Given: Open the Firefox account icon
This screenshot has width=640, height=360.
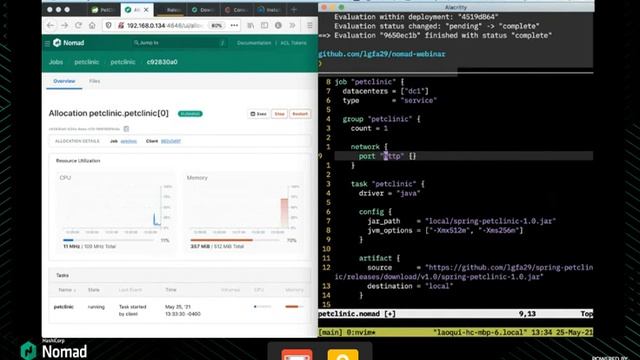Looking at the screenshot, I should pos(278,25).
